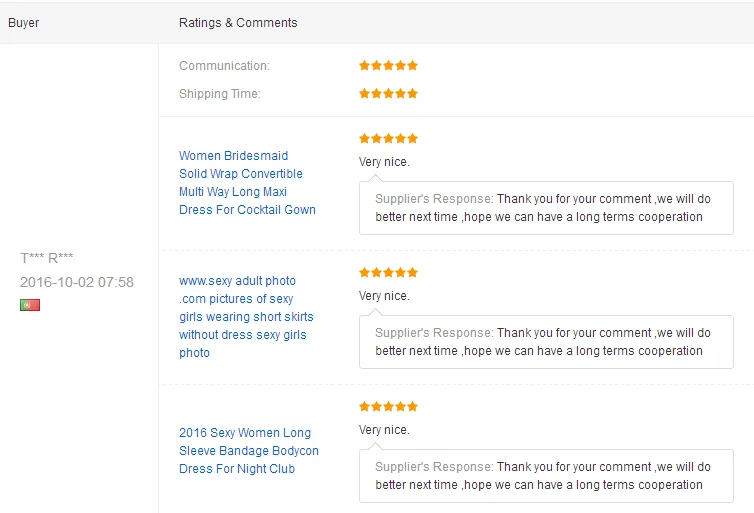
Task: Click the buyer name T*** R***
Action: click(47, 258)
